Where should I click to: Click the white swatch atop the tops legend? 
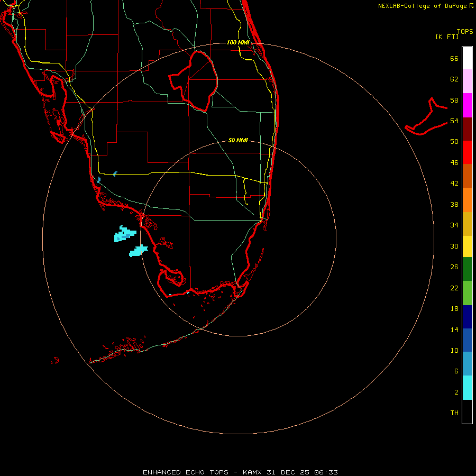(467, 58)
